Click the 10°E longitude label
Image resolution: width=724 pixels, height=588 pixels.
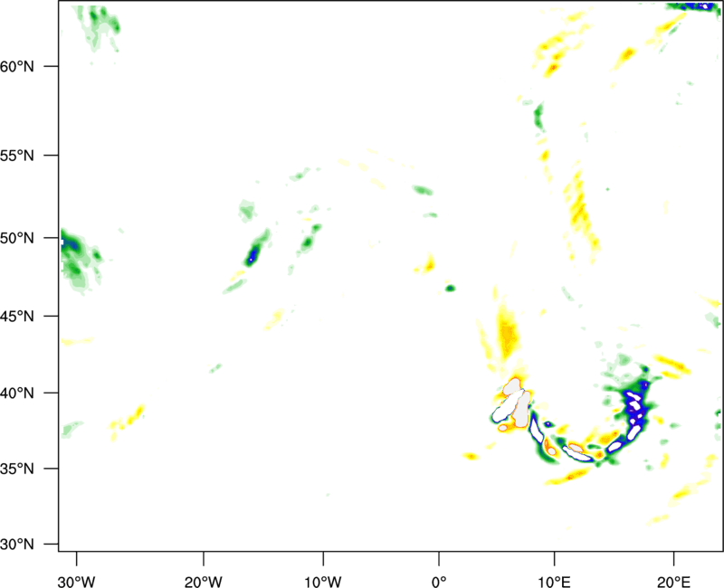[x=554, y=582]
